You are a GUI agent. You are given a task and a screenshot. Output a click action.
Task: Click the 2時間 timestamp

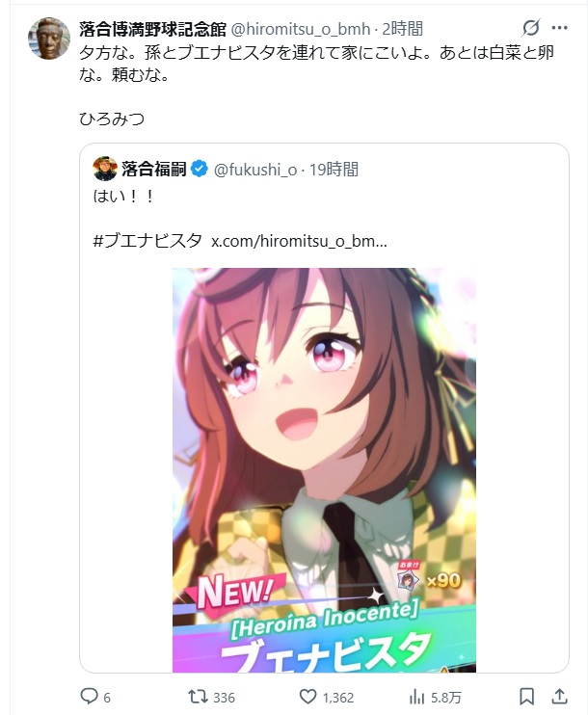pos(402,29)
